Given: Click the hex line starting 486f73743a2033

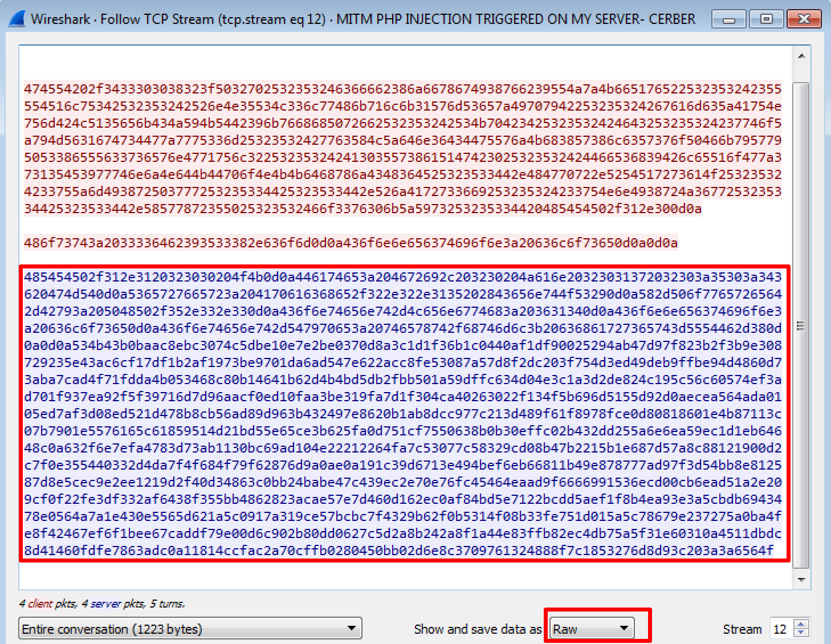Looking at the screenshot, I should [x=351, y=243].
